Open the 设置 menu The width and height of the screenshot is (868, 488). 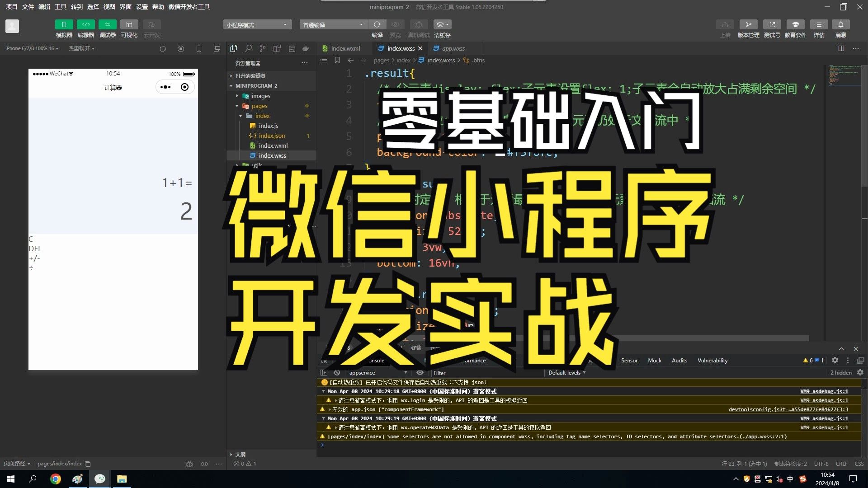[x=142, y=7]
